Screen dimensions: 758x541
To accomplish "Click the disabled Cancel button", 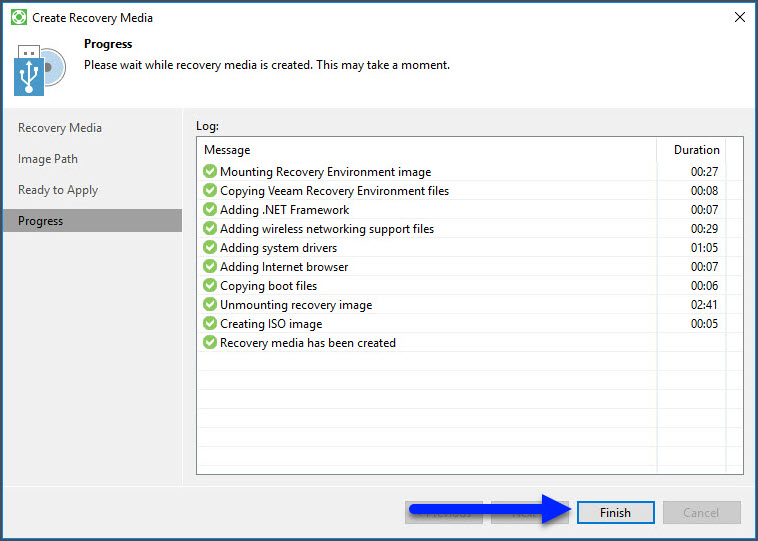I will pyautogui.click(x=701, y=513).
